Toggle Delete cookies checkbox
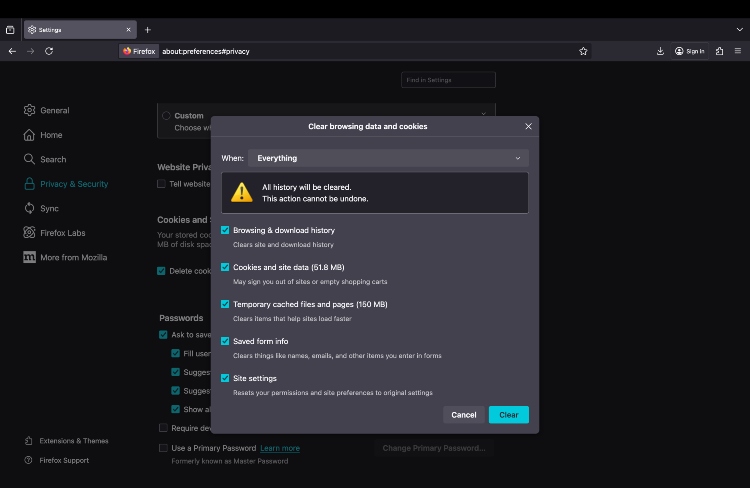The image size is (750, 488). (x=161, y=271)
